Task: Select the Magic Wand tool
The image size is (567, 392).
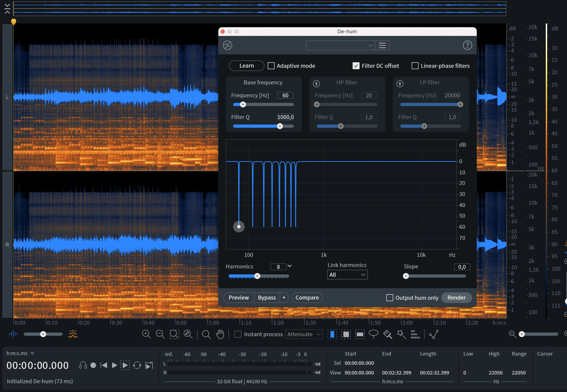Action: [401, 334]
